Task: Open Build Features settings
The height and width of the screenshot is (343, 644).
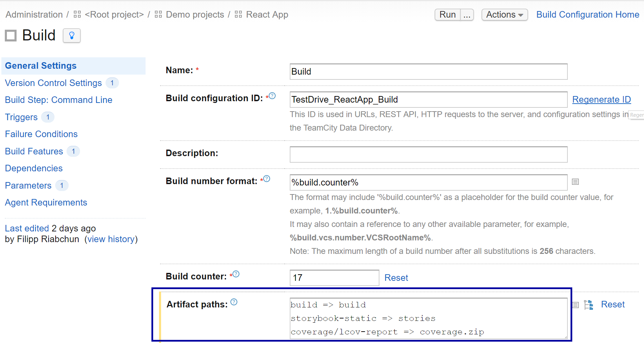Action: (34, 151)
